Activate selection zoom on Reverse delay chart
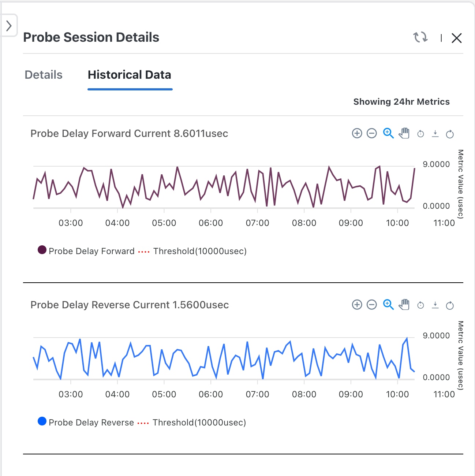This screenshot has height=476, width=475. (388, 305)
